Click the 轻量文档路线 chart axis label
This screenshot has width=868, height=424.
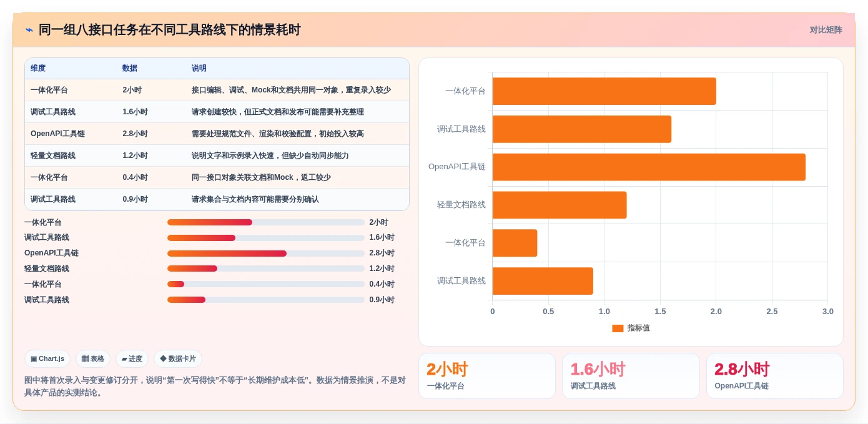pos(461,205)
